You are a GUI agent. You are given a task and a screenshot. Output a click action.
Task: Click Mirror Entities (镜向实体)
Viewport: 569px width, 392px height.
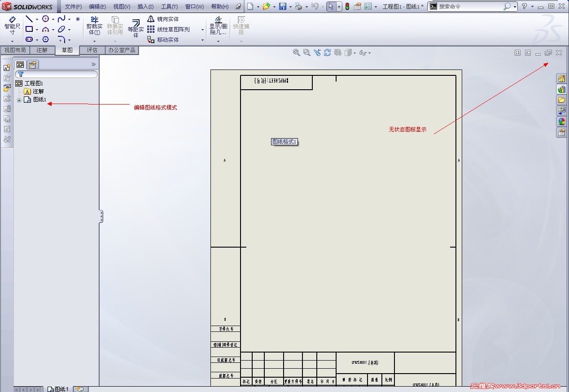tap(163, 19)
